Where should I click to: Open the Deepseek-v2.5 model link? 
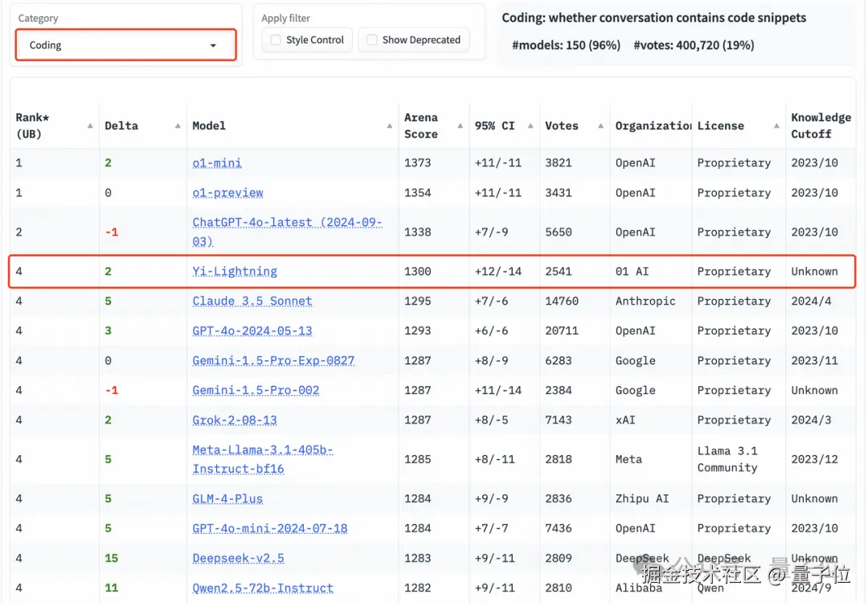pos(238,559)
